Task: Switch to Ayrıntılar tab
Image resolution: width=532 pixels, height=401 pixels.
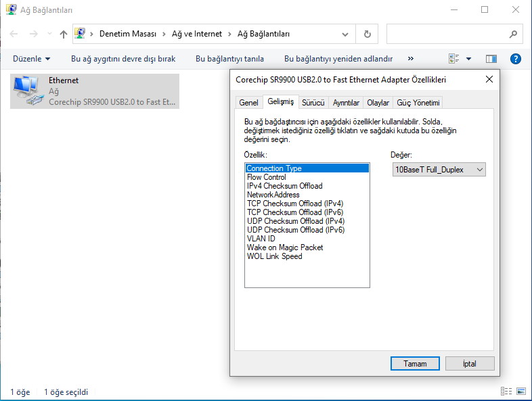Action: [x=346, y=103]
